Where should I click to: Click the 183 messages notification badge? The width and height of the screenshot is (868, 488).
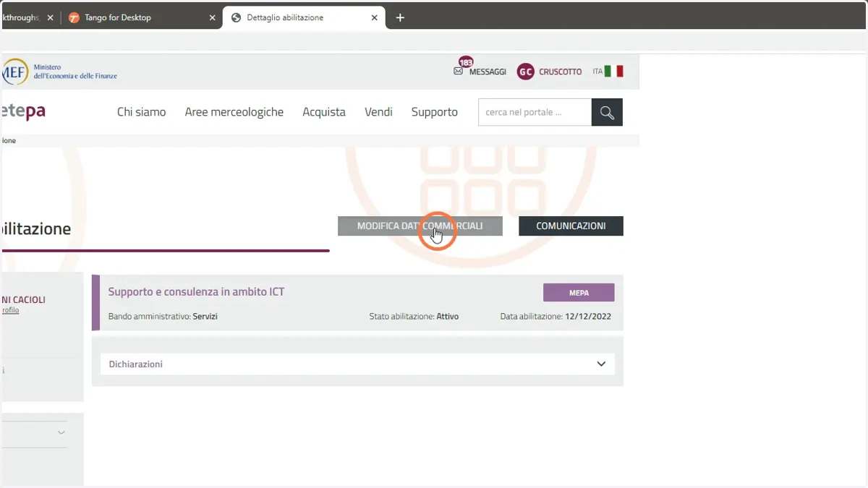click(x=466, y=62)
